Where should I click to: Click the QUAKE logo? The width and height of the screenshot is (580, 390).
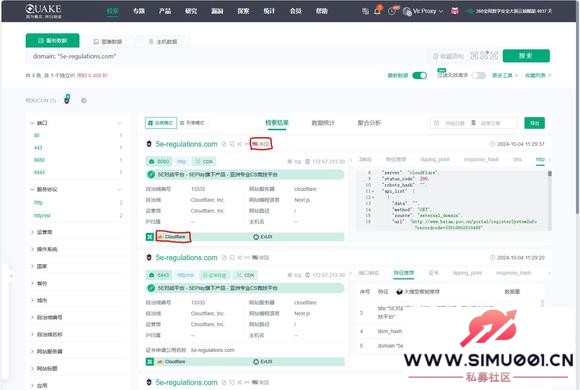(43, 11)
